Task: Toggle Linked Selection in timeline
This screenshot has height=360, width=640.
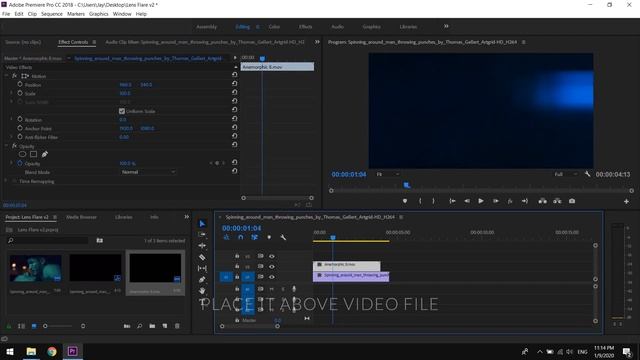Action: pyautogui.click(x=254, y=237)
